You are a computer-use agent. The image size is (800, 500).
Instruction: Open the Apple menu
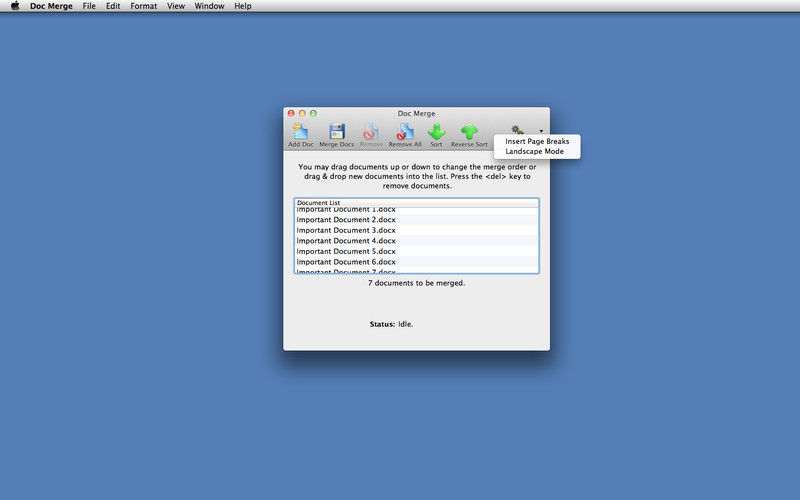(15, 6)
